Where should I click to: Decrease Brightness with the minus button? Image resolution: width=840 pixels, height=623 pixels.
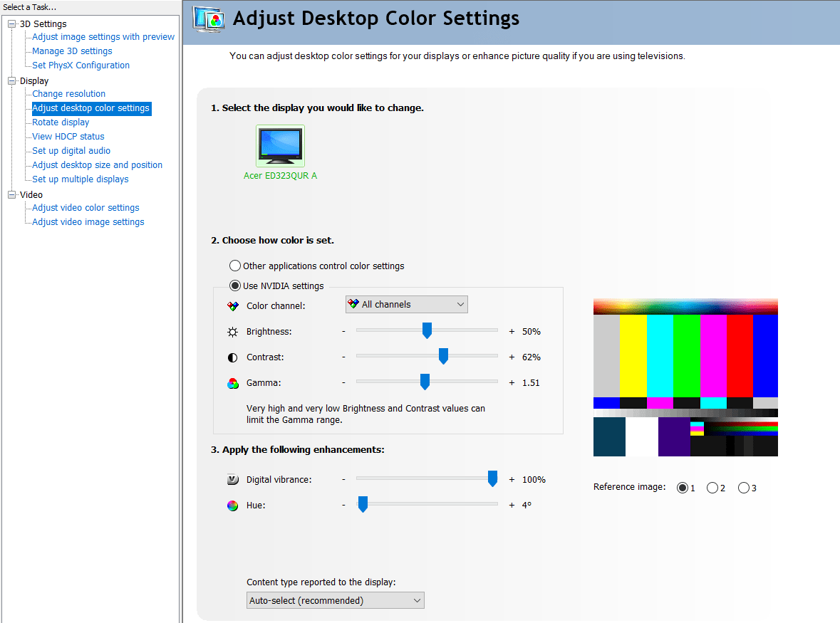point(343,331)
